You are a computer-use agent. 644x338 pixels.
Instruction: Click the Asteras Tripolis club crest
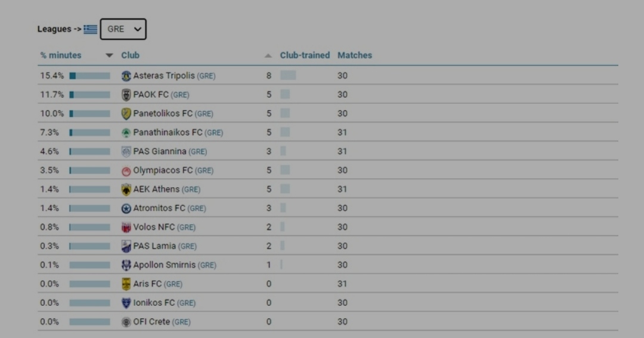tap(126, 76)
